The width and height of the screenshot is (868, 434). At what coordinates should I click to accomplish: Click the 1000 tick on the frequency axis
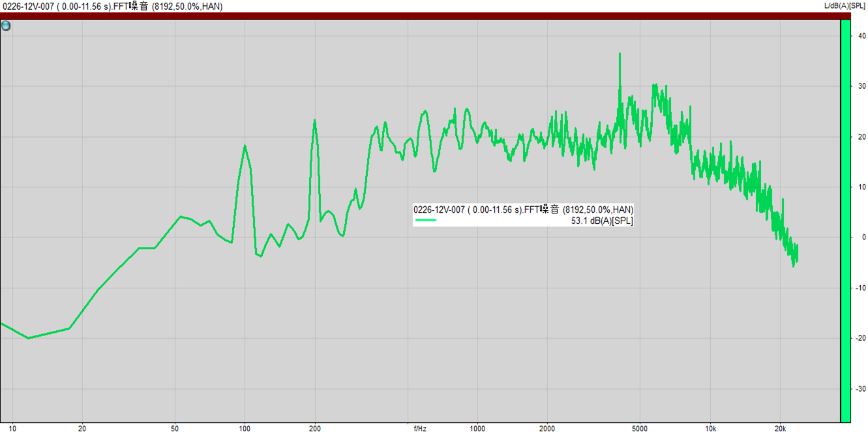click(477, 429)
